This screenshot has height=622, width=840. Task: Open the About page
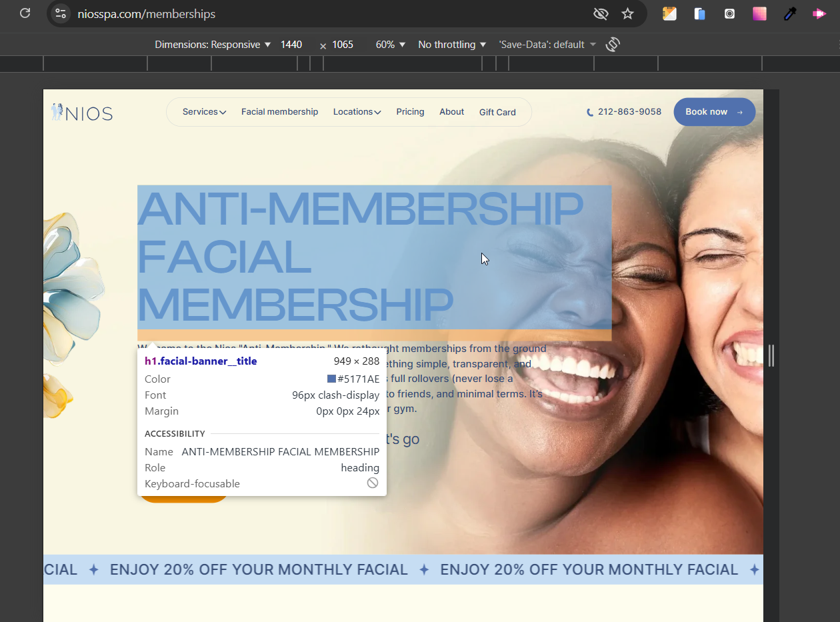point(451,112)
